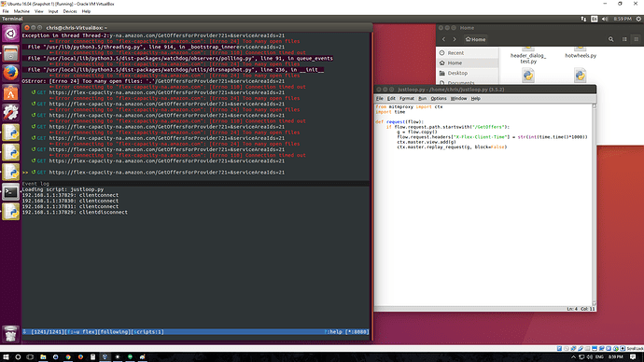This screenshot has width=644, height=362.
Task: Select header_dialog_test.py file label
Action: point(528,58)
